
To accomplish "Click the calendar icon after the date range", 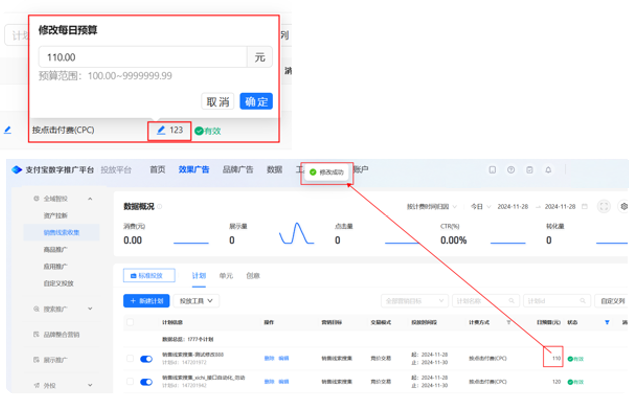I will click(584, 206).
